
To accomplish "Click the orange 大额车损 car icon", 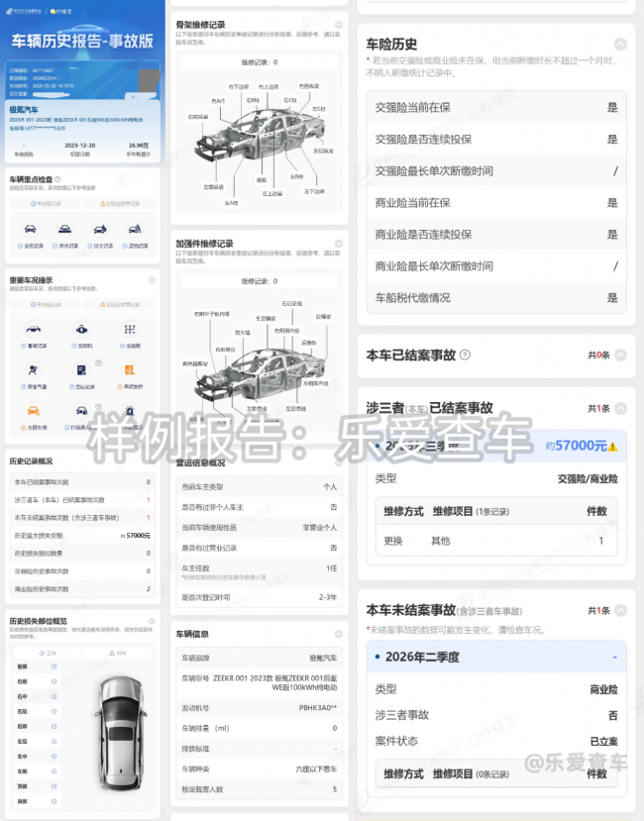I will pyautogui.click(x=34, y=410).
